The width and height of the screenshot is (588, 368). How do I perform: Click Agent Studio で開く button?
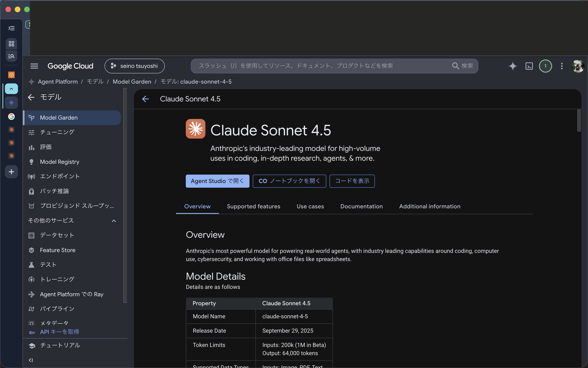coord(217,181)
